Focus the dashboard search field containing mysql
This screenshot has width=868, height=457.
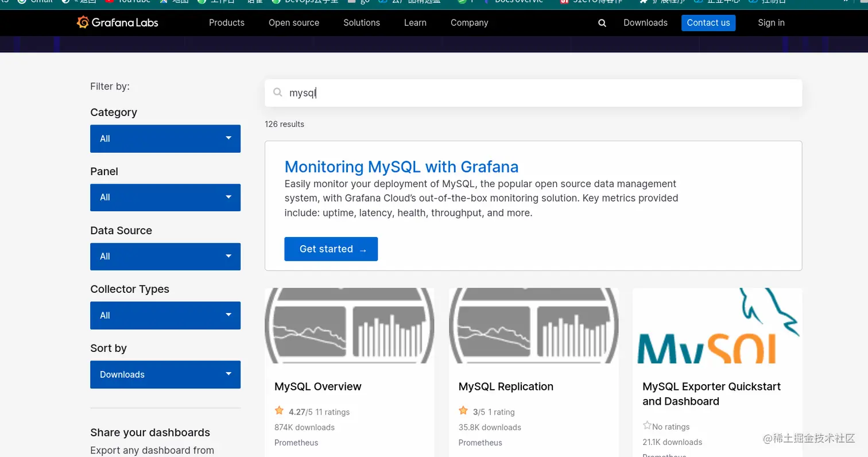pyautogui.click(x=533, y=93)
